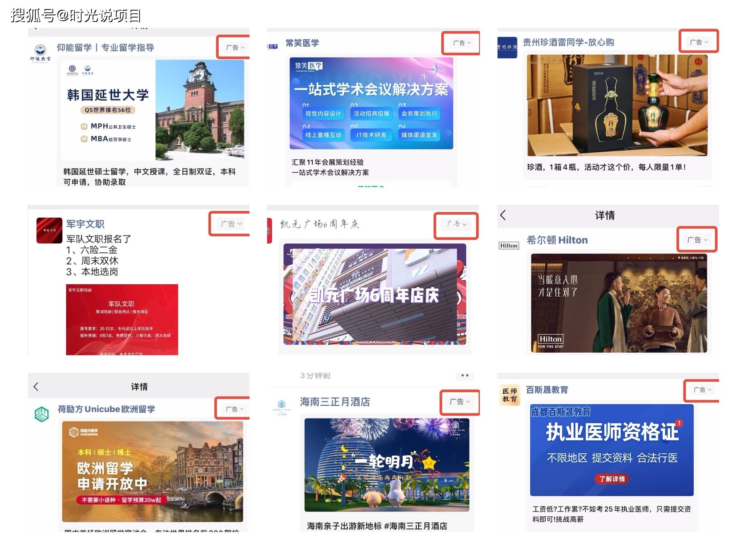Open 执业医师资格证 ad image

click(612, 450)
